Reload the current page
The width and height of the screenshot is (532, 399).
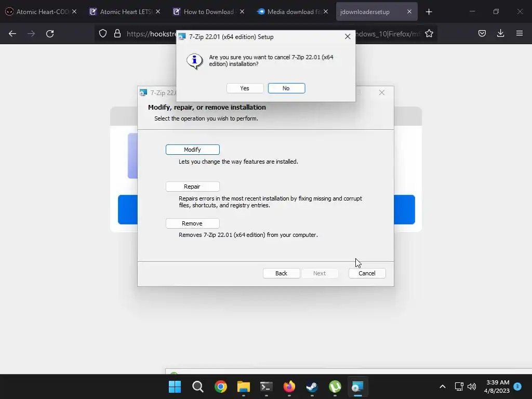click(x=50, y=34)
